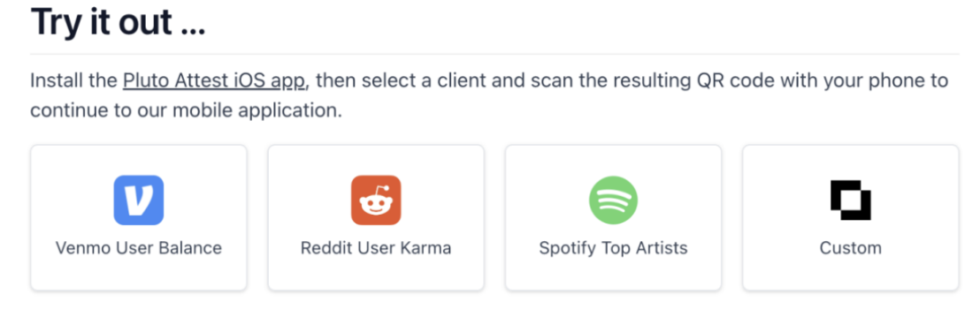This screenshot has height=325, width=980.
Task: Select the Venmo User Balance label
Action: pyautogui.click(x=139, y=247)
